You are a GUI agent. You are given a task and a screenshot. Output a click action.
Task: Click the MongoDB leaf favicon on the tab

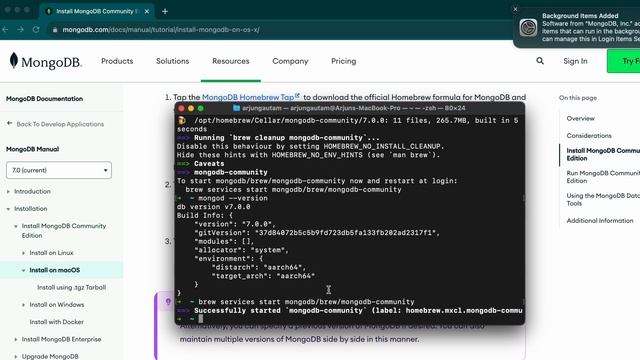tap(49, 11)
